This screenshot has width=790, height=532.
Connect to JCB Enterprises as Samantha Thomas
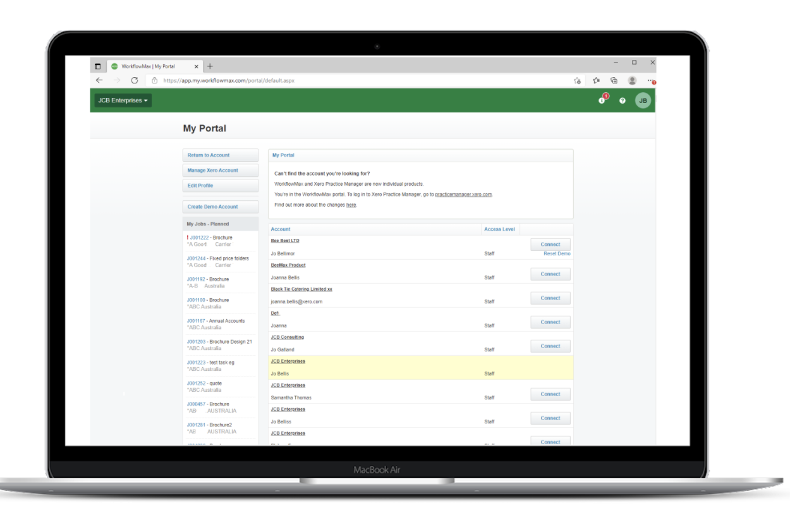pyautogui.click(x=550, y=394)
